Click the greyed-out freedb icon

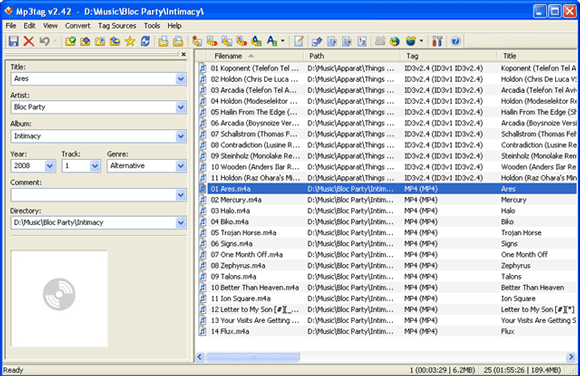[x=380, y=41]
